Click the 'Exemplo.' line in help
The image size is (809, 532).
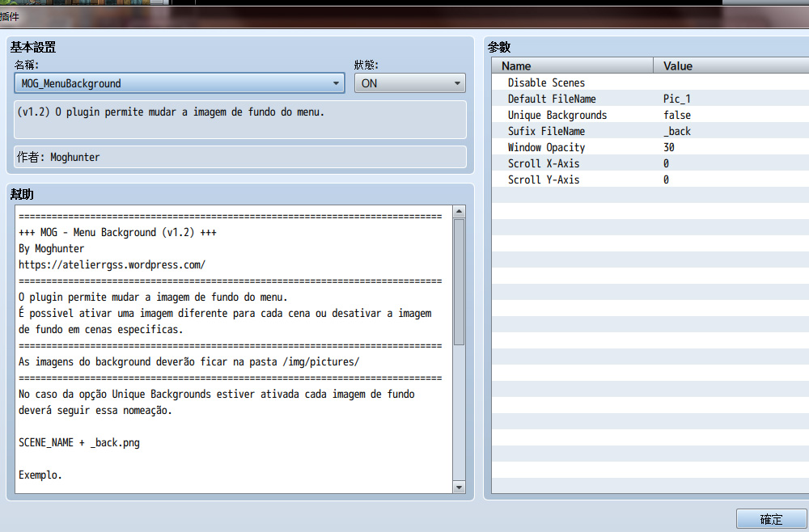click(40, 475)
